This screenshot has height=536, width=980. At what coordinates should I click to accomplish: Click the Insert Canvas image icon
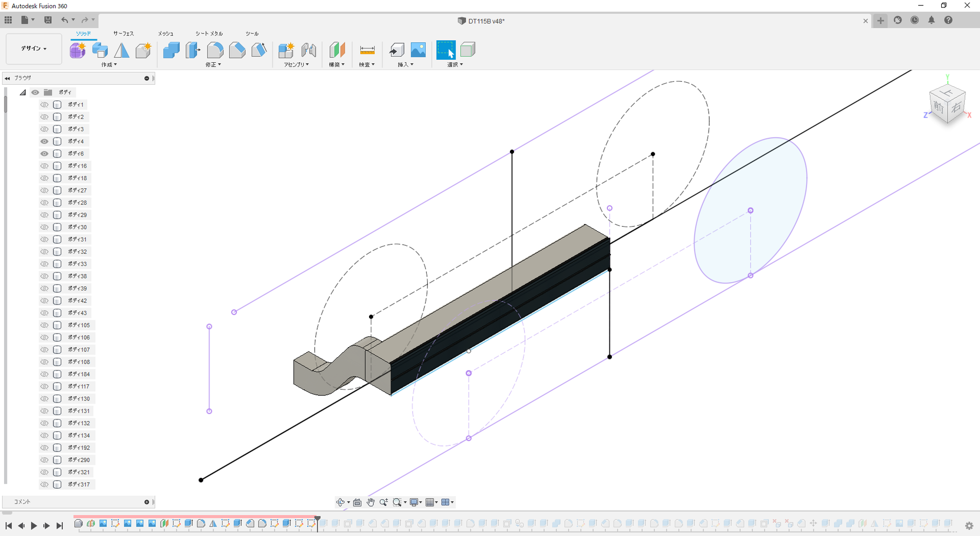click(x=418, y=50)
